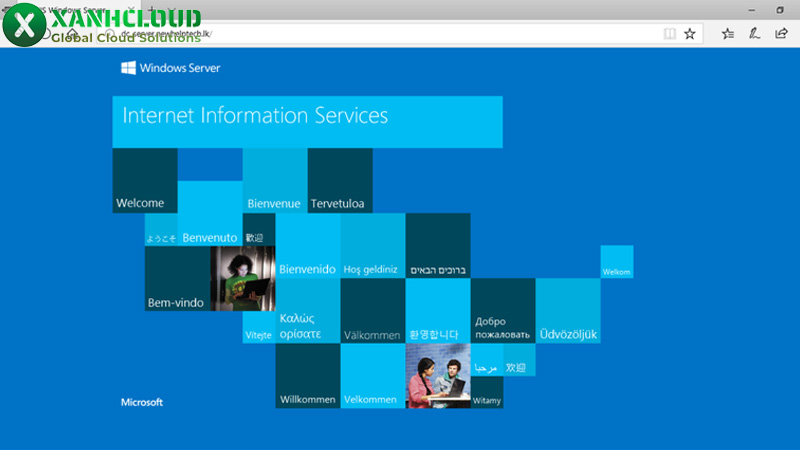Click the Windows Server logo
This screenshot has height=450, width=800.
tap(170, 68)
